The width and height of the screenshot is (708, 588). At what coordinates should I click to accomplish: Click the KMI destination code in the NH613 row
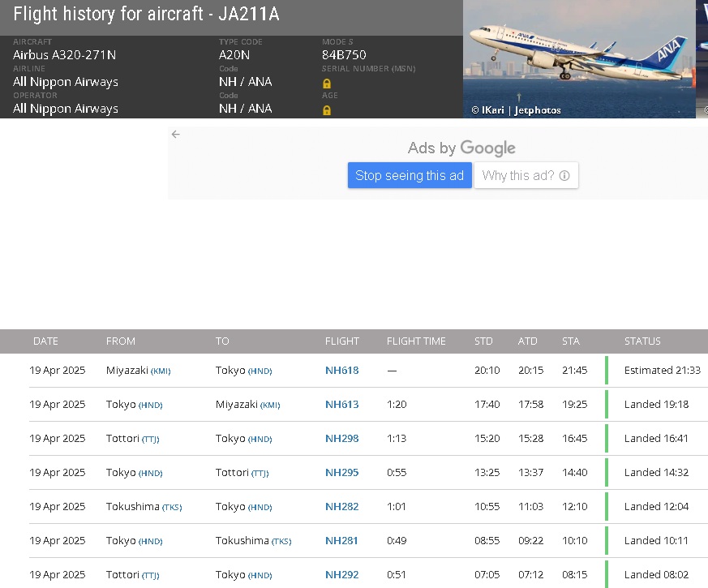tap(270, 405)
